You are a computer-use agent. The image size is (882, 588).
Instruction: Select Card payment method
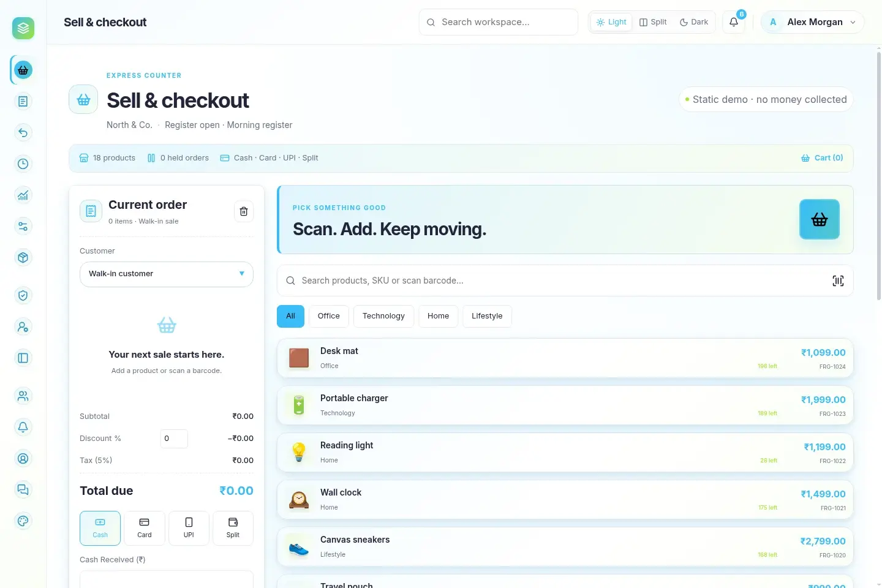(145, 528)
